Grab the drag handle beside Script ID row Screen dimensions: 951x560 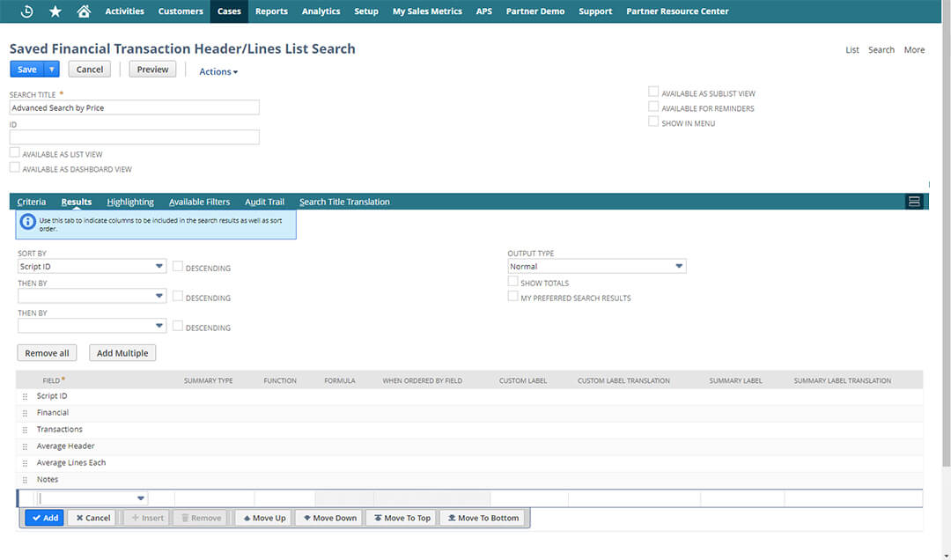(x=25, y=396)
